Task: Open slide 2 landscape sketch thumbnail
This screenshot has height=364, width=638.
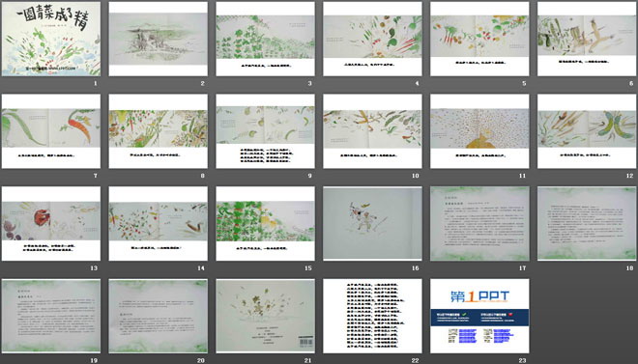Action: (159, 39)
